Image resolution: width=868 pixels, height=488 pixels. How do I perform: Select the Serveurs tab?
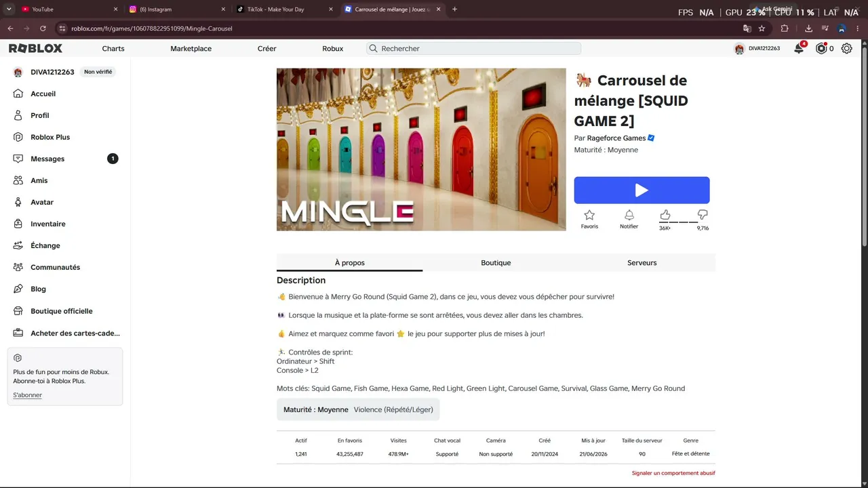tap(642, 263)
